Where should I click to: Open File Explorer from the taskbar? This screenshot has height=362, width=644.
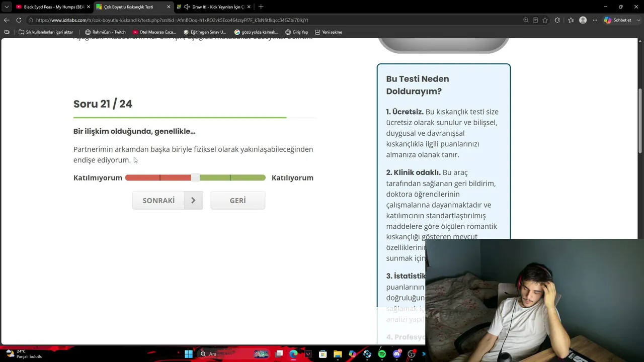(338, 354)
